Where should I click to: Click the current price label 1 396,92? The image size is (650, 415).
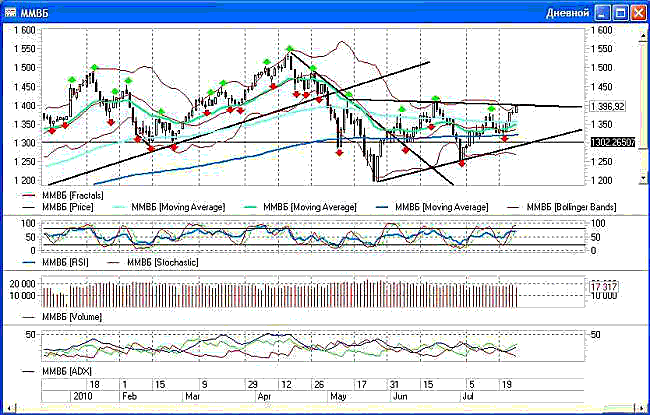coord(608,107)
